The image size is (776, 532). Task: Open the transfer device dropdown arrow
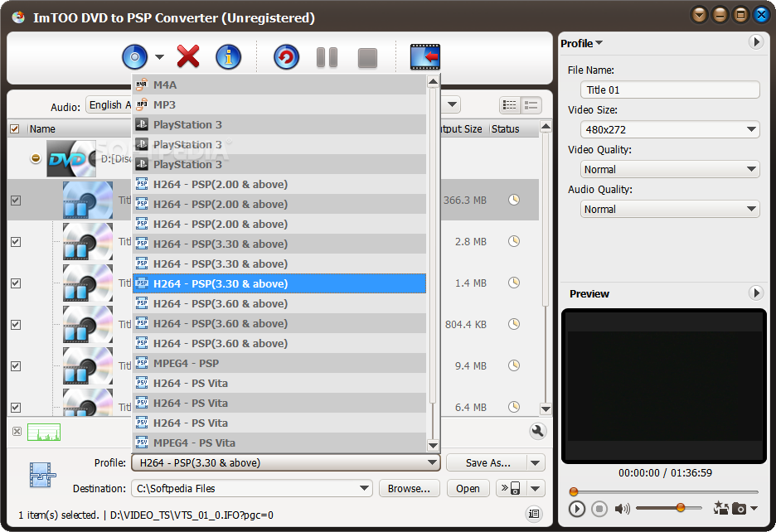[536, 488]
